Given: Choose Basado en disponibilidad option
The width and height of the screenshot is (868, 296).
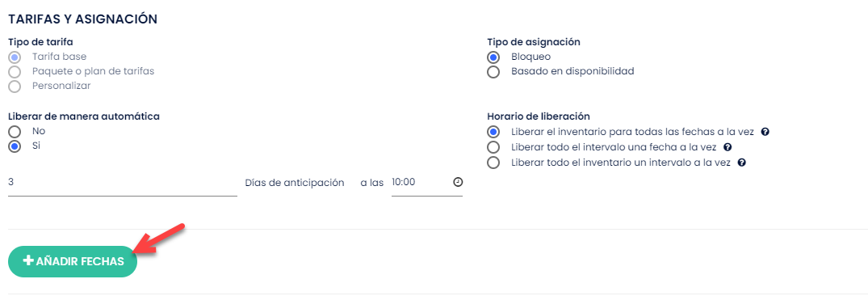Looking at the screenshot, I should click(x=493, y=71).
